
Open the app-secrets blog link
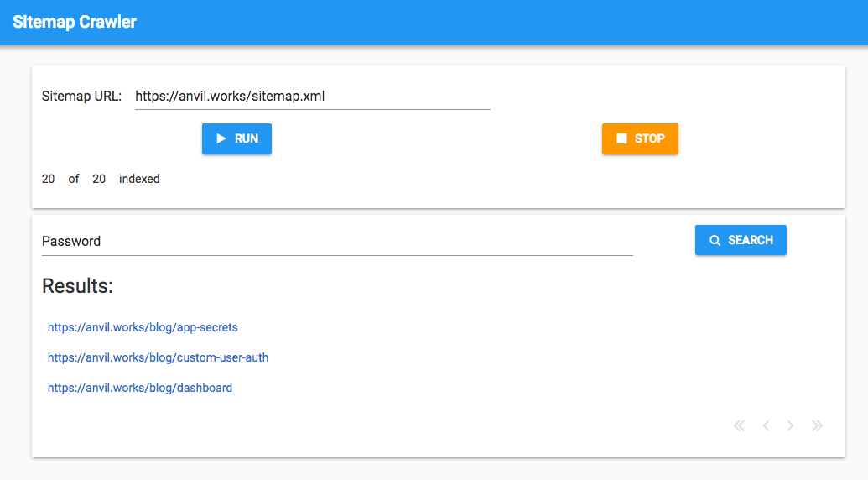coord(143,327)
